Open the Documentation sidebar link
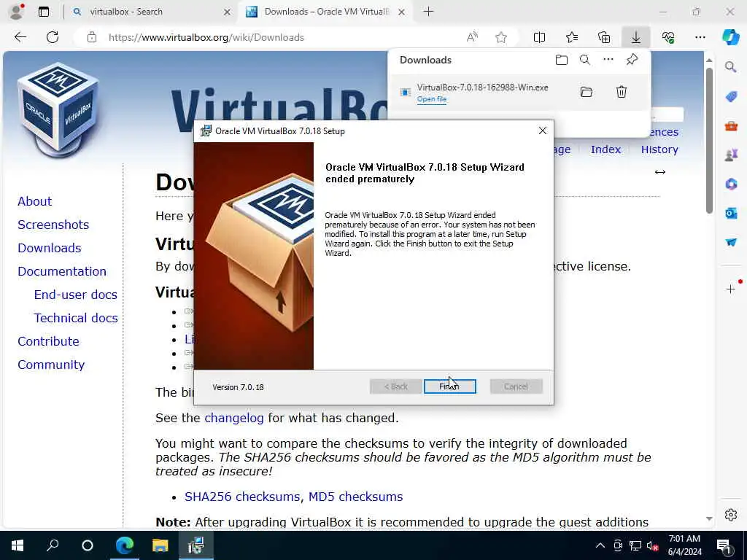 click(62, 271)
